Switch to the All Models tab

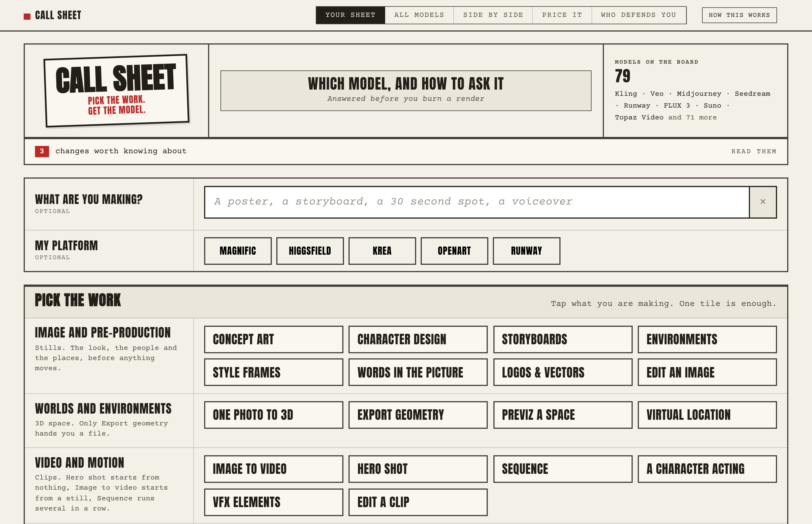(x=419, y=15)
